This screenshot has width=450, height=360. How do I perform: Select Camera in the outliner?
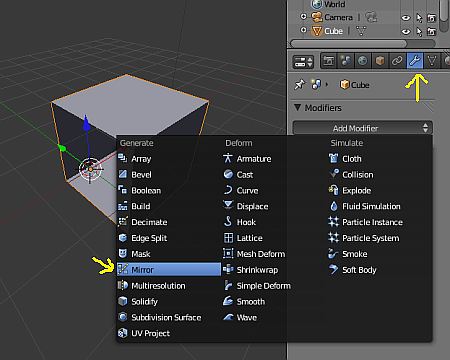point(338,17)
